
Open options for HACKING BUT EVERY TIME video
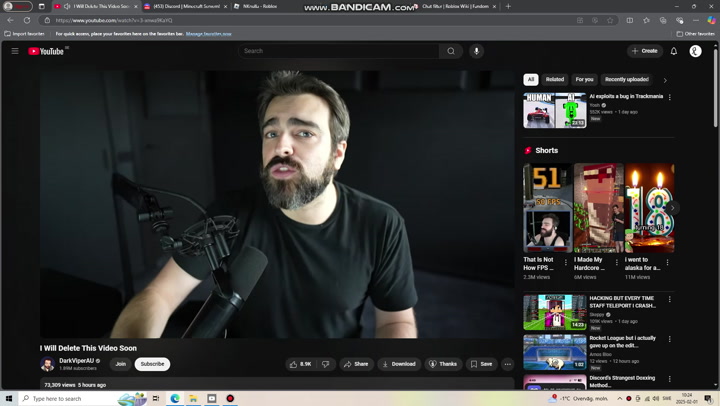(x=669, y=299)
